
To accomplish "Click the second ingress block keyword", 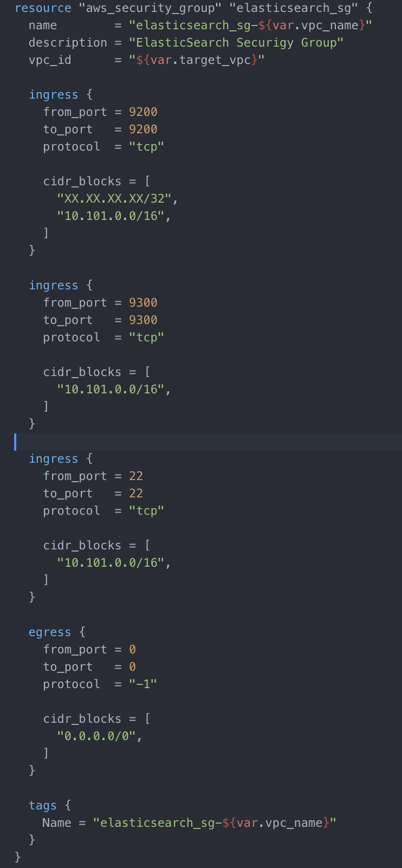I will pos(54,286).
